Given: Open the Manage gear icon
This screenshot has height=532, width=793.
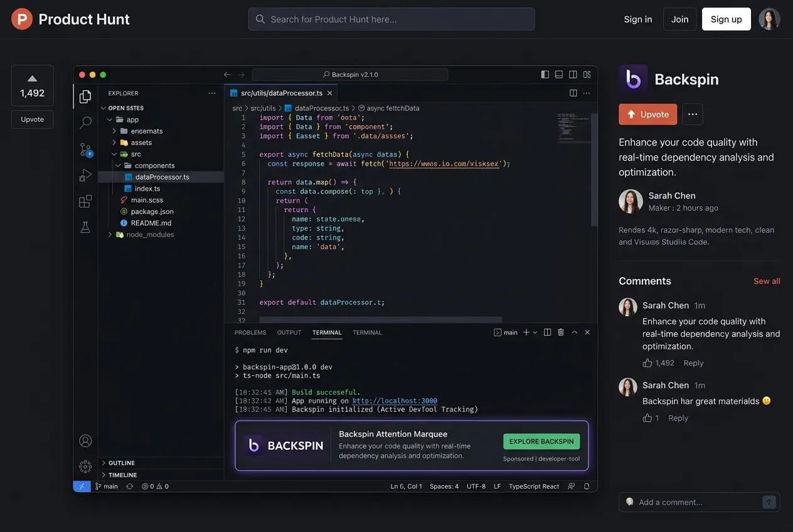Looking at the screenshot, I should (x=85, y=466).
